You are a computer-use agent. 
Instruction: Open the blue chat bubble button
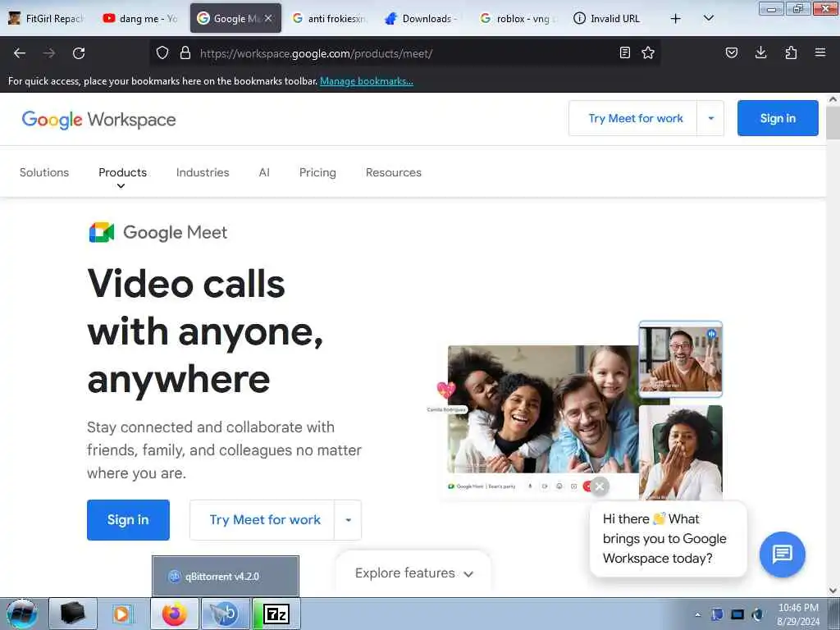[782, 554]
